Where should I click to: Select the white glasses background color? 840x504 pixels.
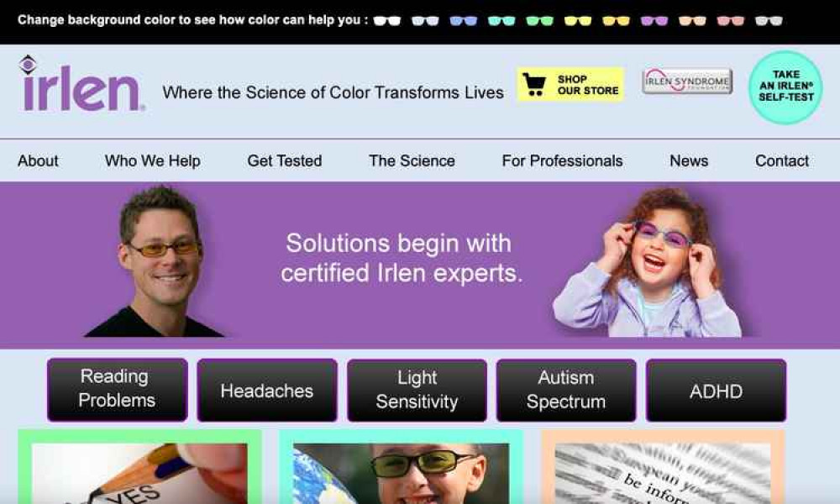click(x=386, y=21)
